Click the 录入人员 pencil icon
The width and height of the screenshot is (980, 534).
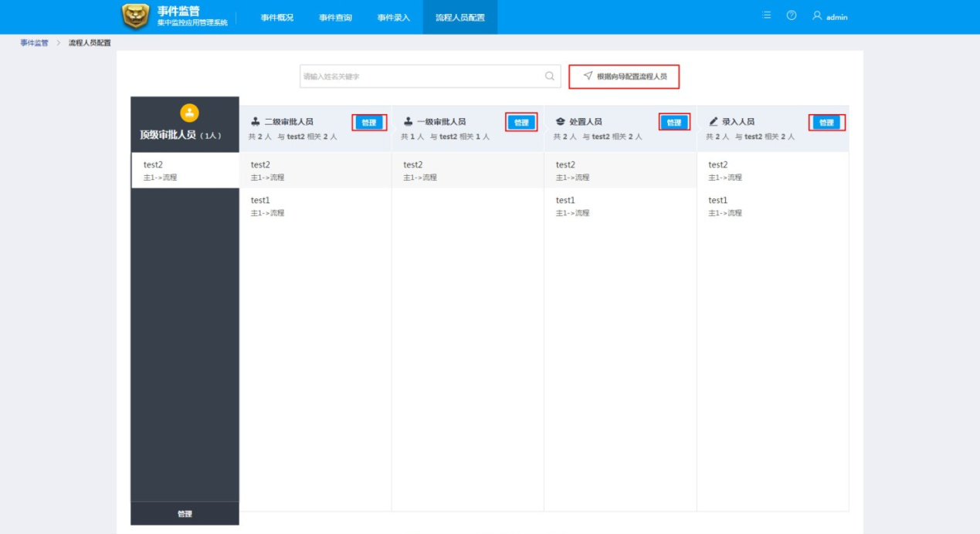point(714,122)
